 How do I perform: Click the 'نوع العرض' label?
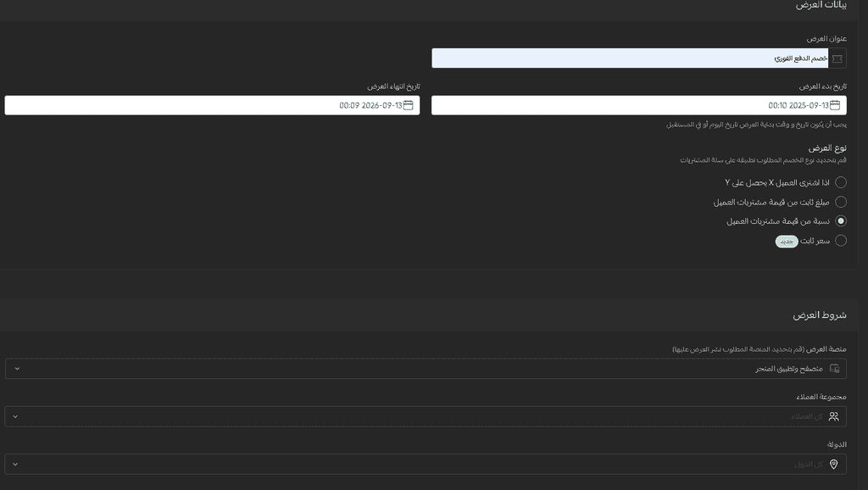(827, 148)
